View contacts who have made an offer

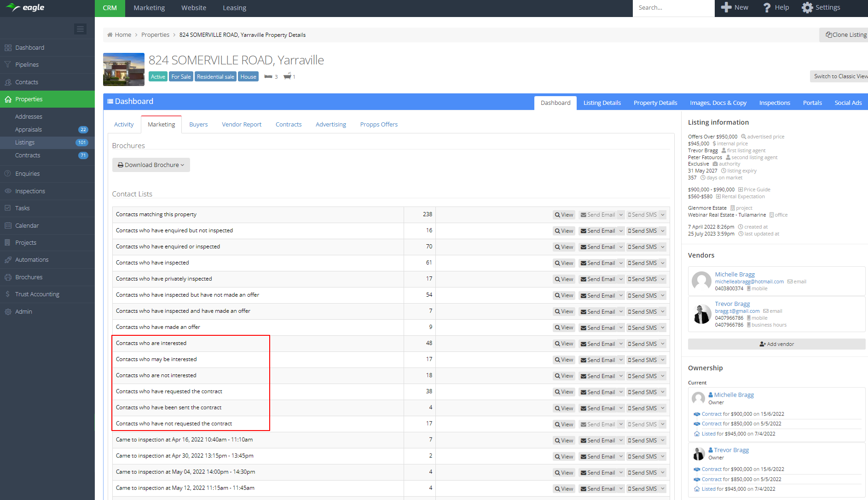coord(564,328)
